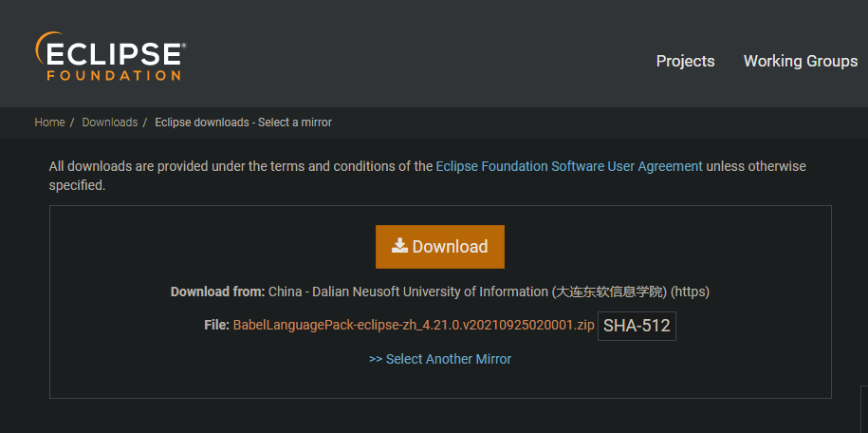The height and width of the screenshot is (433, 868).
Task: Click the 'File:' bold label
Action: click(216, 326)
